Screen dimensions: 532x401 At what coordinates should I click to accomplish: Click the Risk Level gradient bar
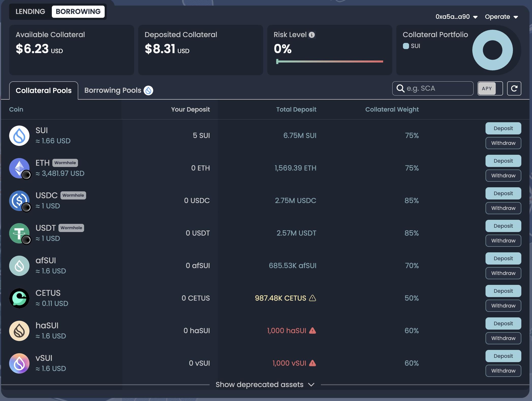(330, 61)
